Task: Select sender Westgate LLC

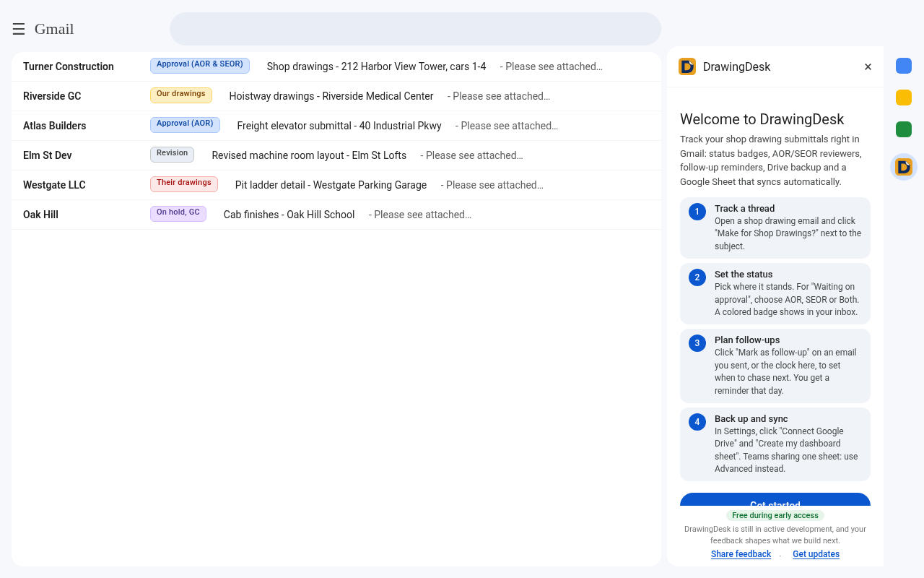Action: click(54, 185)
